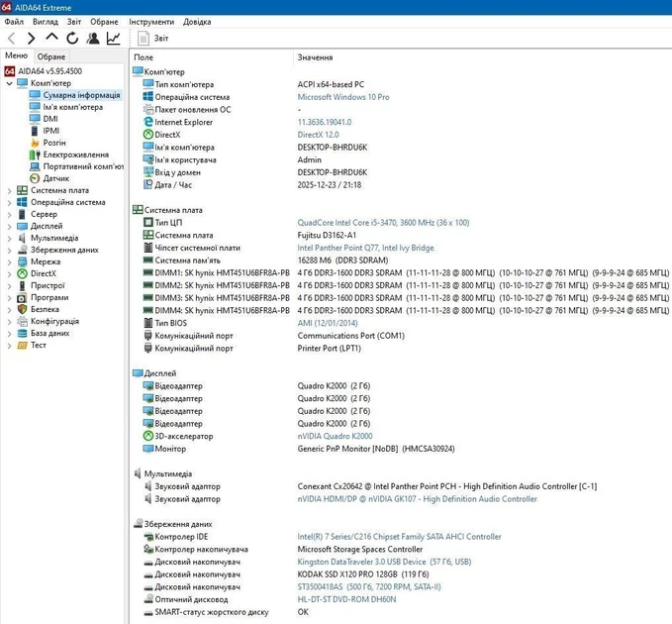Expand the Мережа tree node
This screenshot has height=624, width=672.
10,262
